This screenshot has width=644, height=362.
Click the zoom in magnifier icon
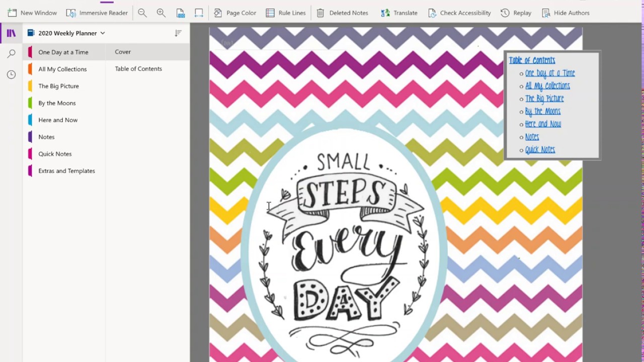(161, 13)
